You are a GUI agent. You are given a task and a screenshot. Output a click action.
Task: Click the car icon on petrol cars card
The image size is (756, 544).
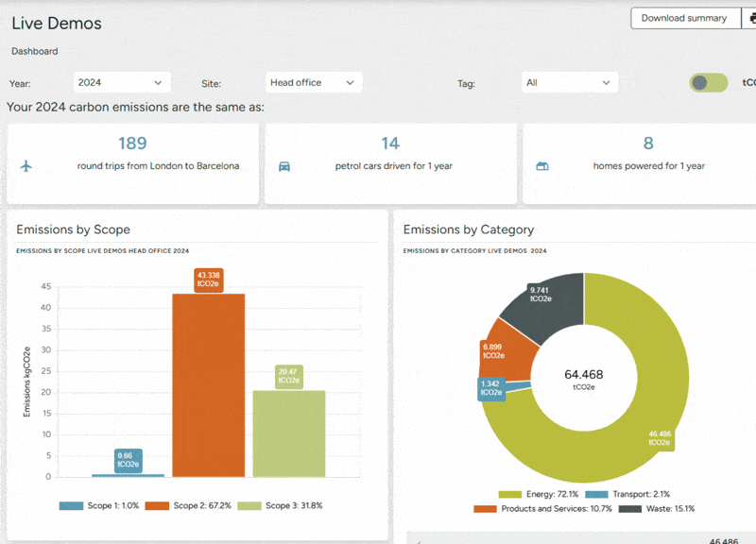click(284, 167)
